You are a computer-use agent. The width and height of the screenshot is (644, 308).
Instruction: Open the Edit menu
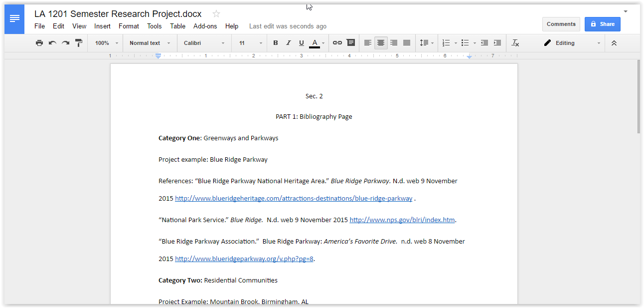coord(58,26)
